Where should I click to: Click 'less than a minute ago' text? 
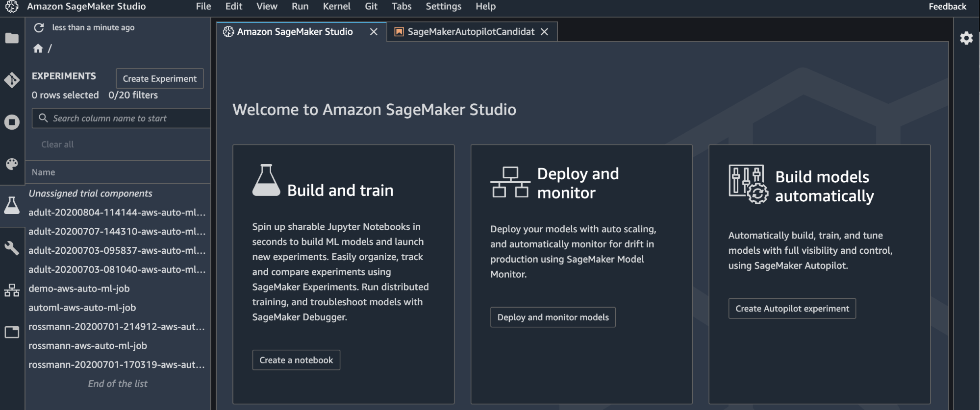click(93, 27)
